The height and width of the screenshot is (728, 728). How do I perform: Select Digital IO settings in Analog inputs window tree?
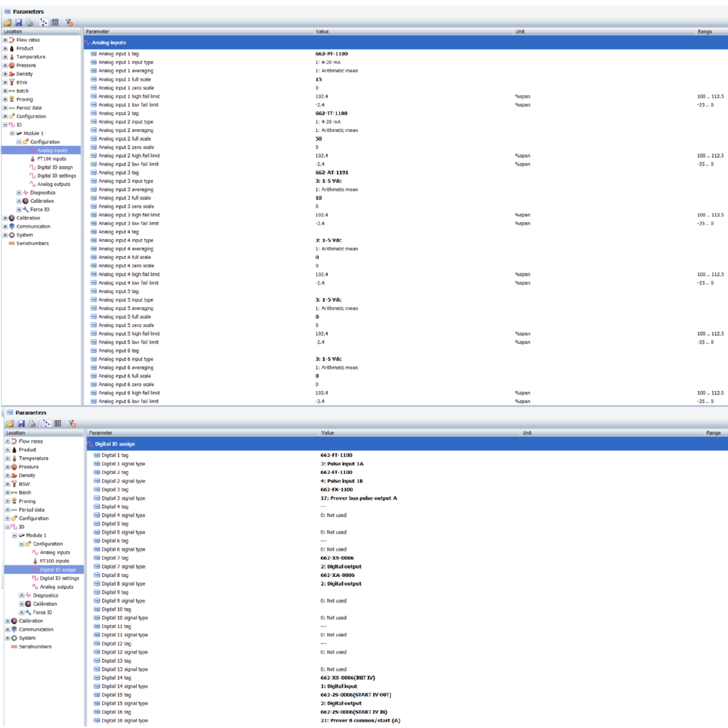[x=57, y=175]
